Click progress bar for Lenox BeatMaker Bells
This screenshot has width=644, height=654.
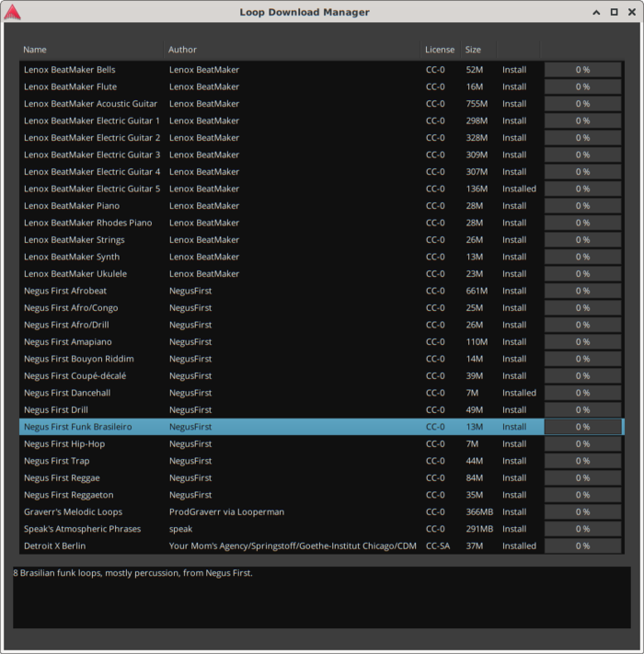582,70
